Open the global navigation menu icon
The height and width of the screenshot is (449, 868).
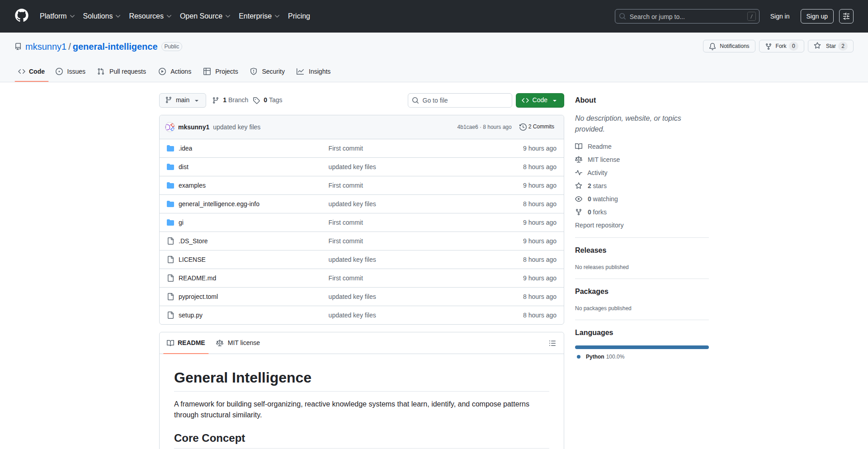[846, 16]
